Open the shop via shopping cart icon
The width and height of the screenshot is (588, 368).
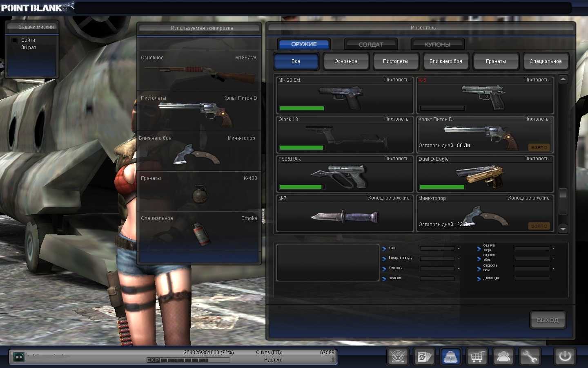coord(477,357)
